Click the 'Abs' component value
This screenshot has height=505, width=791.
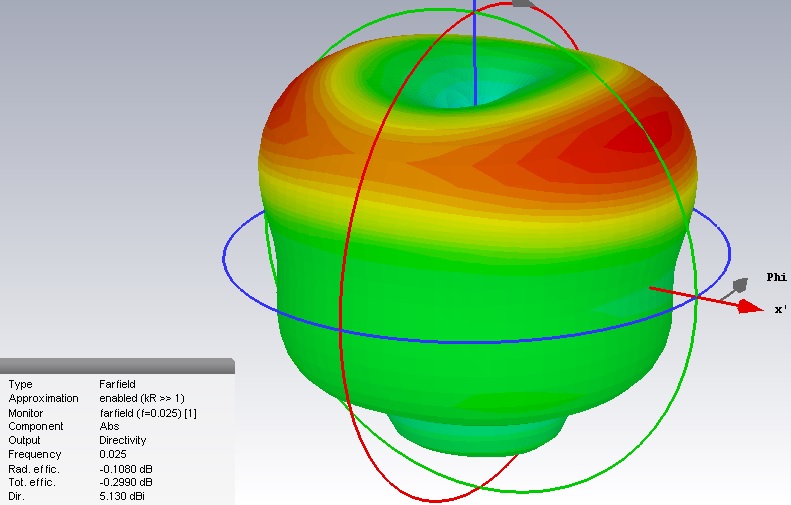click(109, 426)
